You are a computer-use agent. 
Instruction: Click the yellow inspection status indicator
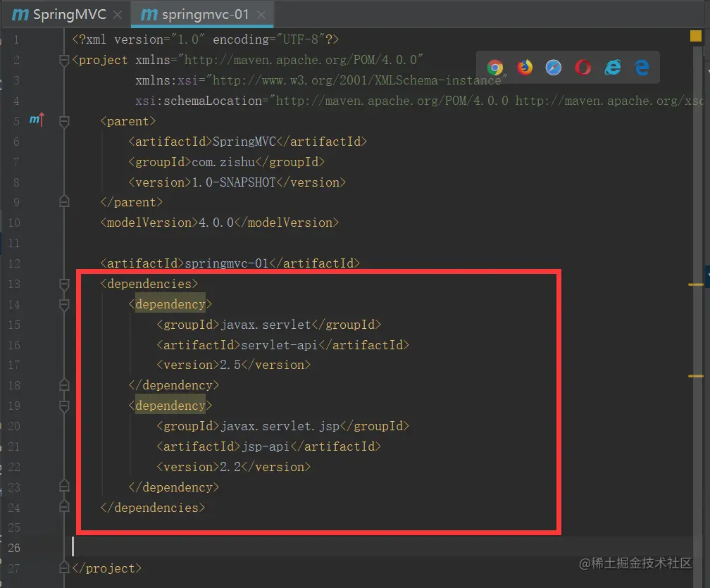tap(695, 36)
